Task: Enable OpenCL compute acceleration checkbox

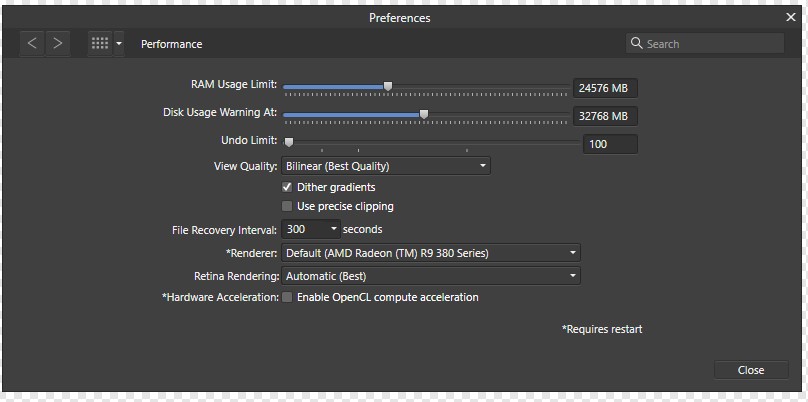Action: [287, 297]
